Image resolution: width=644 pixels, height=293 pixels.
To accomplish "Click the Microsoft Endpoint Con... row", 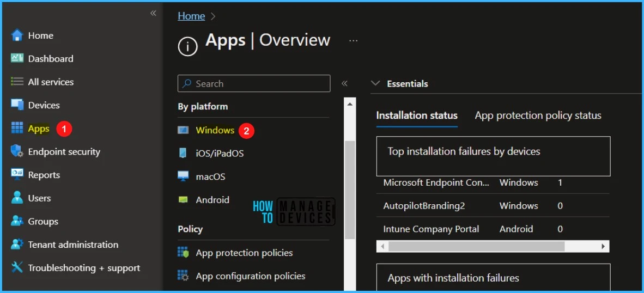I will coord(493,182).
